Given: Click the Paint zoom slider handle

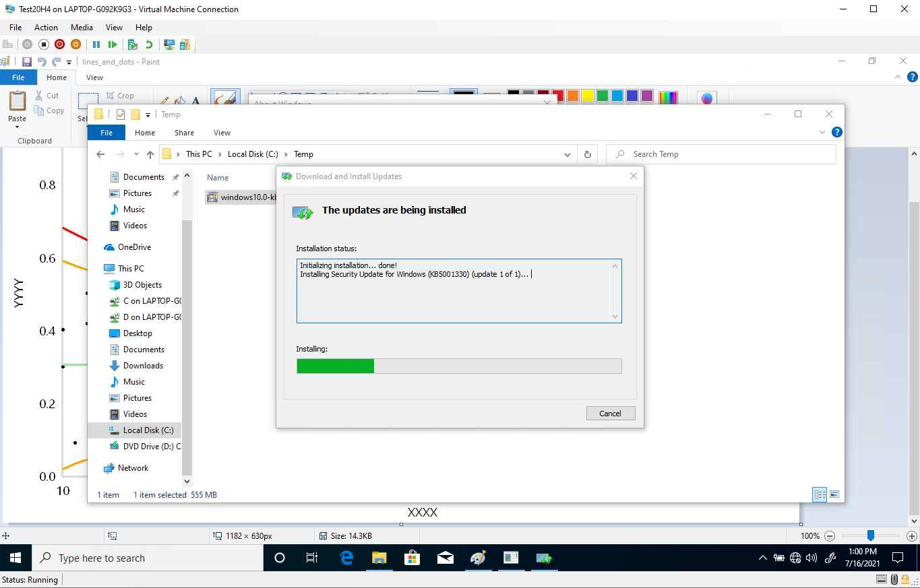Looking at the screenshot, I should tap(871, 535).
